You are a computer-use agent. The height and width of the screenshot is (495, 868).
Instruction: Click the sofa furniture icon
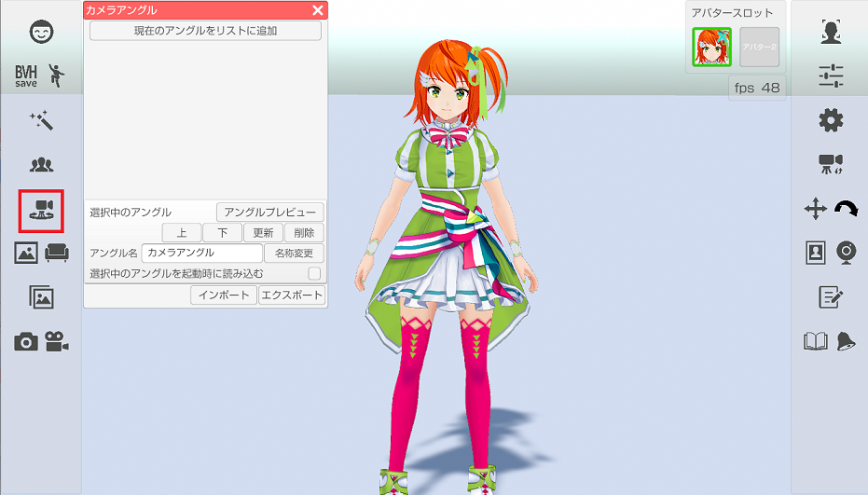click(x=57, y=253)
